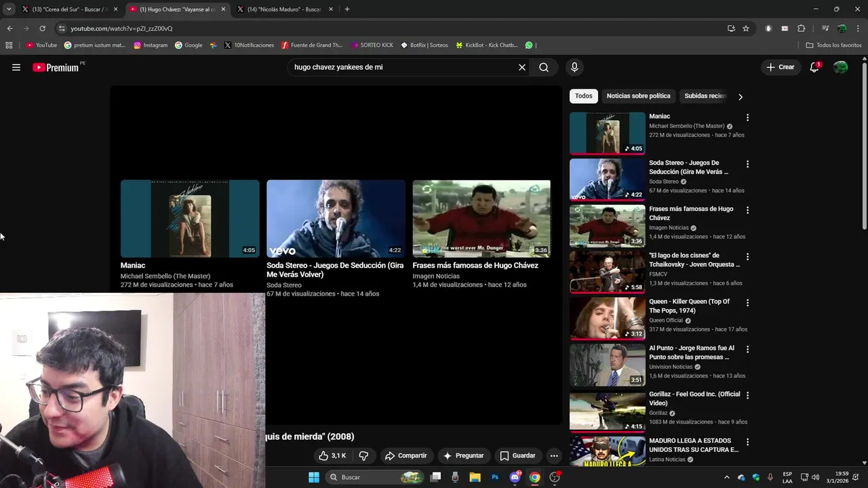Image resolution: width=868 pixels, height=488 pixels.
Task: Open the Todos los favoritos folder
Action: pyautogui.click(x=833, y=45)
